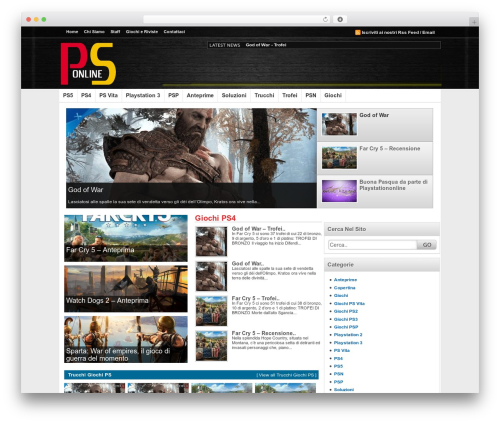
Task: Click thumbnail beside God of War – Trofei article
Action: tap(211, 242)
